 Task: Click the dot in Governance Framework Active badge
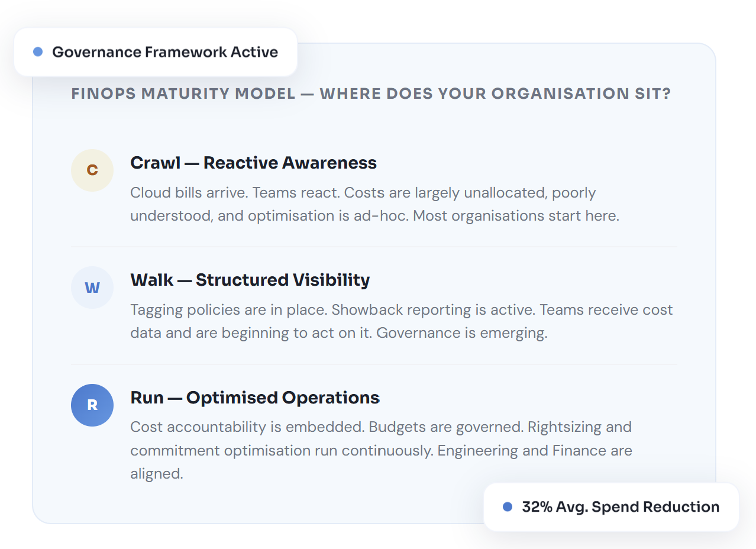(x=38, y=52)
